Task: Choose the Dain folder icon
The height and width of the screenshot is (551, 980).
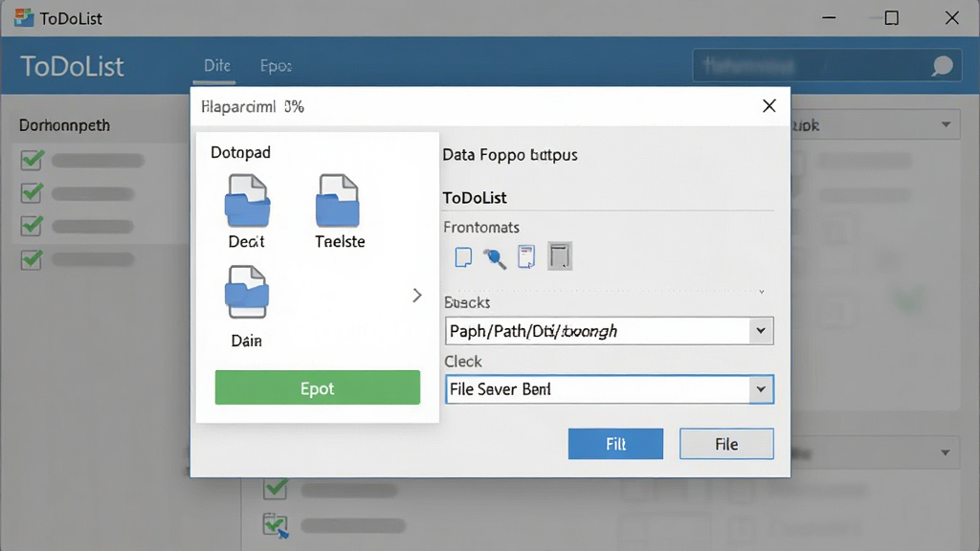Action: [247, 293]
